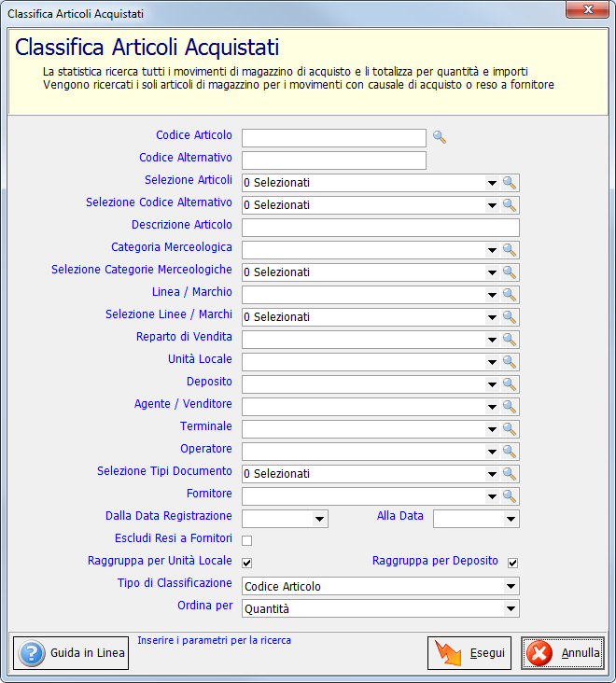
Task: Focus the Descrizione Articolo input field
Action: tap(381, 228)
